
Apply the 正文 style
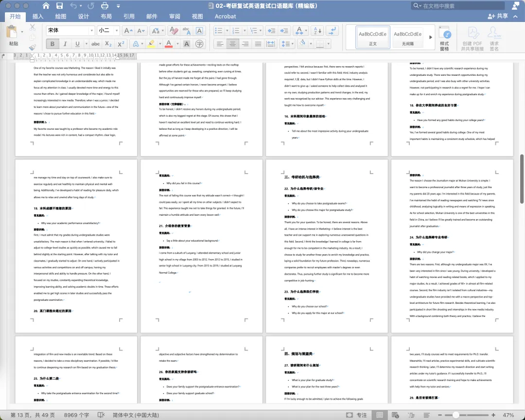373,37
